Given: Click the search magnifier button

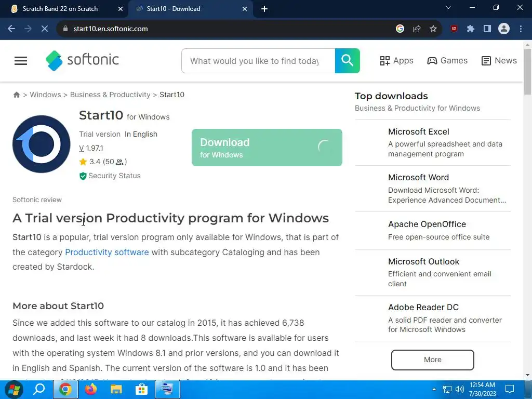Looking at the screenshot, I should point(348,61).
